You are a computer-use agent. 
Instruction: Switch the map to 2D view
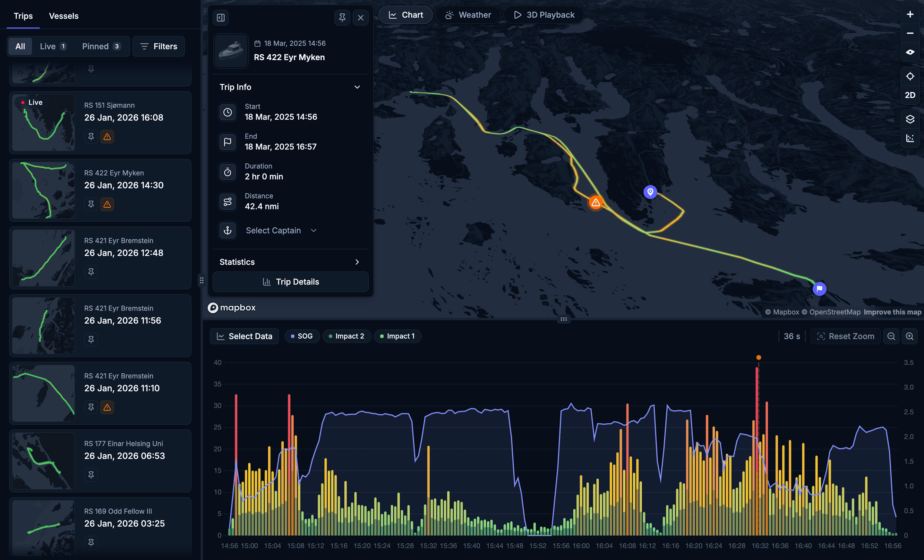[x=910, y=95]
